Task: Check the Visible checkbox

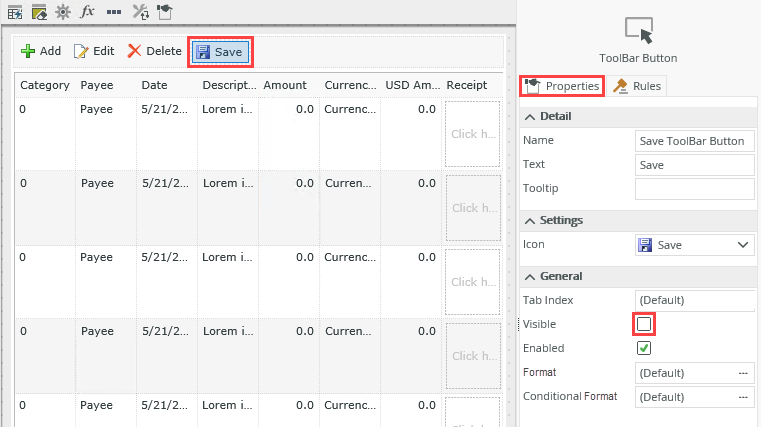Action: pyautogui.click(x=644, y=324)
